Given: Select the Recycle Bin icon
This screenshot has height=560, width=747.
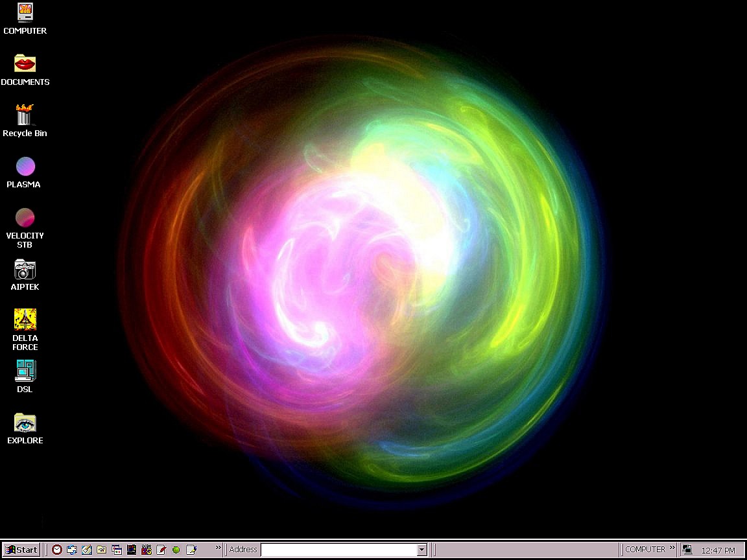Looking at the screenshot, I should tap(25, 115).
